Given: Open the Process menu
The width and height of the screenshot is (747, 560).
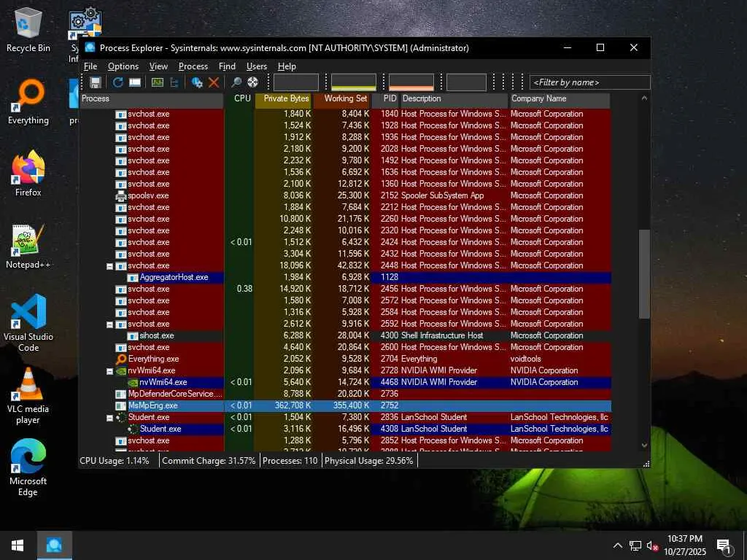Looking at the screenshot, I should [193, 66].
